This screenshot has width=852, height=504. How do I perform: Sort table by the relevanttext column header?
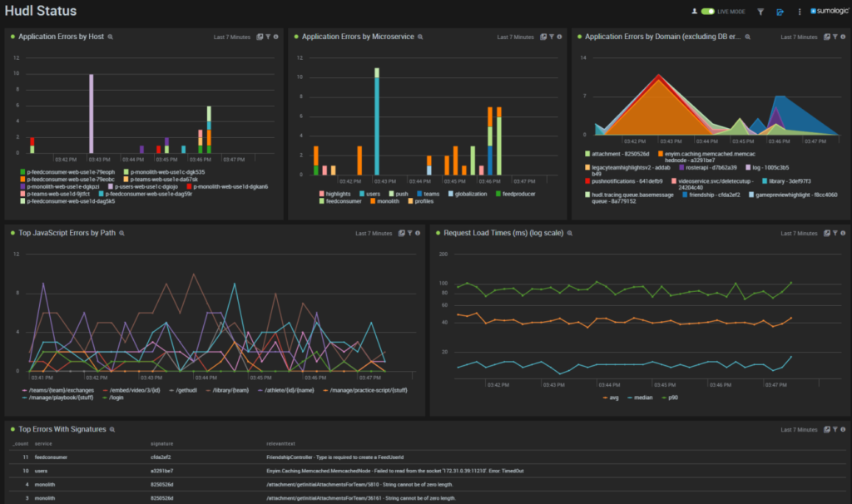pos(280,444)
